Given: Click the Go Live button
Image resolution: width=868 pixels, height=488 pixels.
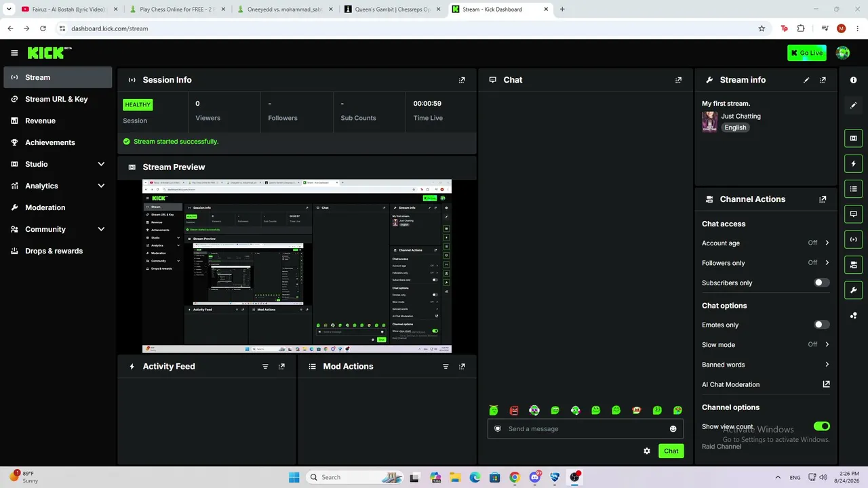Looking at the screenshot, I should tap(807, 53).
